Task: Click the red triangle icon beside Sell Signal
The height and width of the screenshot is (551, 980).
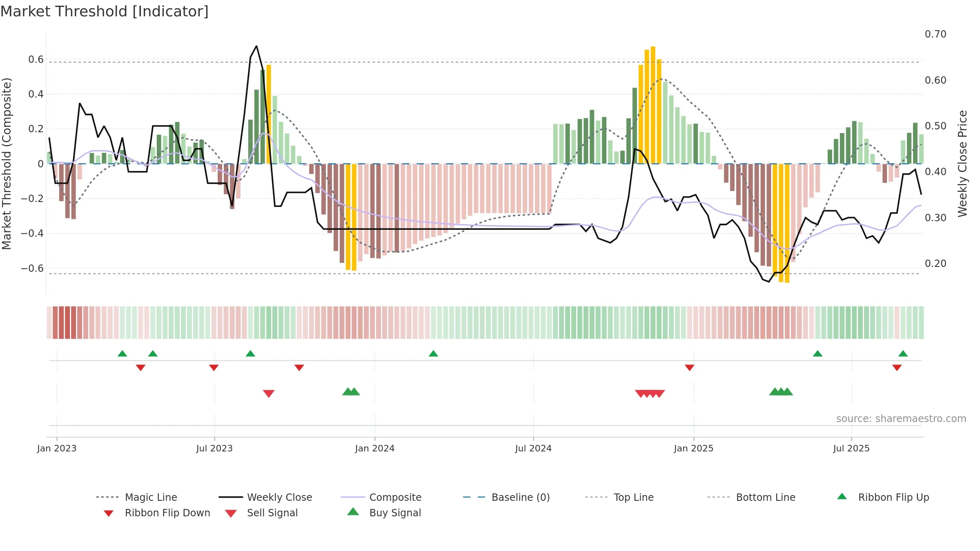Action: tap(231, 513)
